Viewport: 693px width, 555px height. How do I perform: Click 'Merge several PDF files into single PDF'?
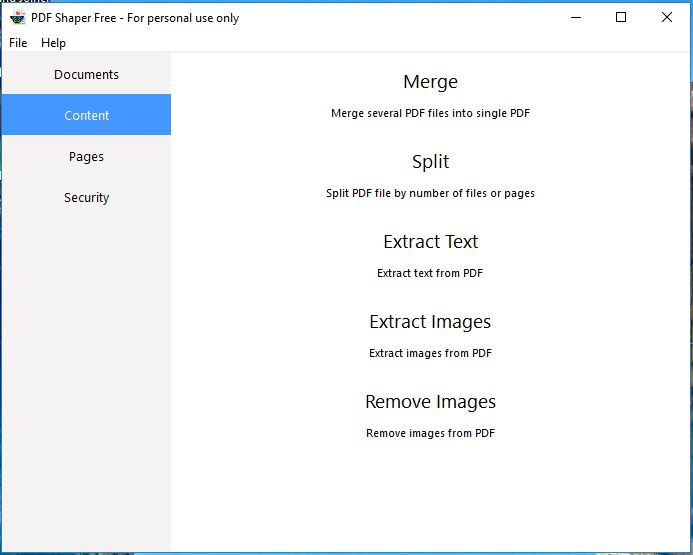tap(430, 113)
